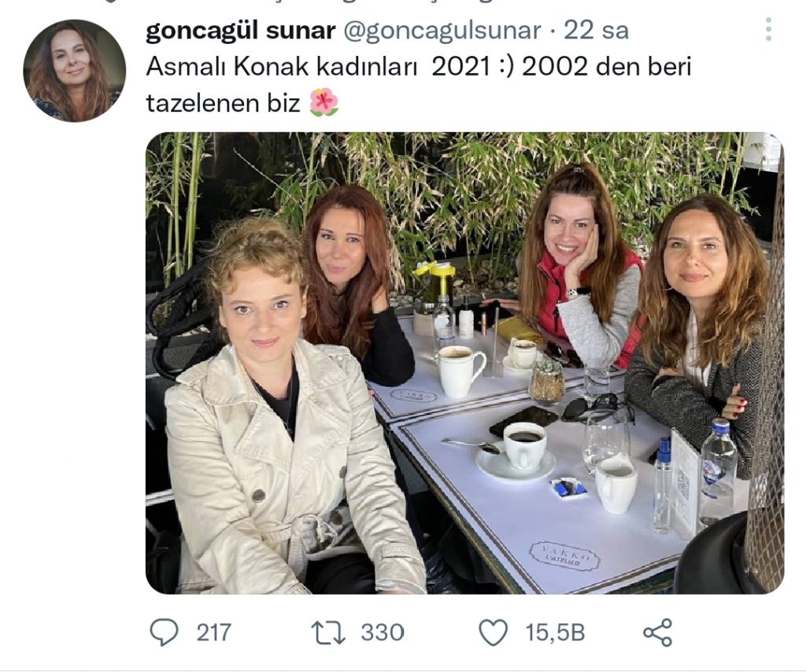Open the three-dot more options menu
Image resolution: width=806 pixels, height=672 pixels.
click(768, 30)
